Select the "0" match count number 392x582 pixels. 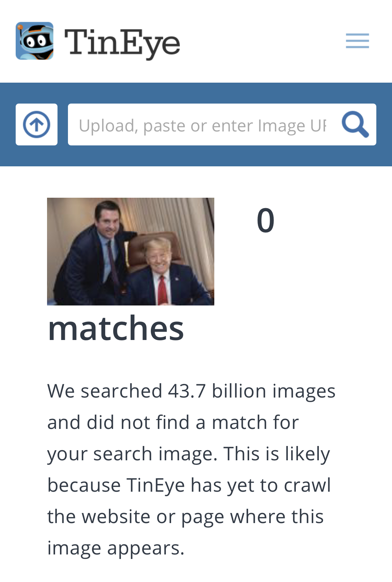click(x=266, y=220)
